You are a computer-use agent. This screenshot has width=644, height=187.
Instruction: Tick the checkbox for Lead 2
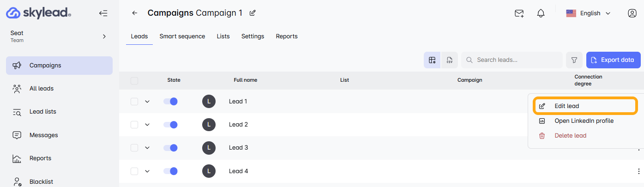pyautogui.click(x=134, y=125)
